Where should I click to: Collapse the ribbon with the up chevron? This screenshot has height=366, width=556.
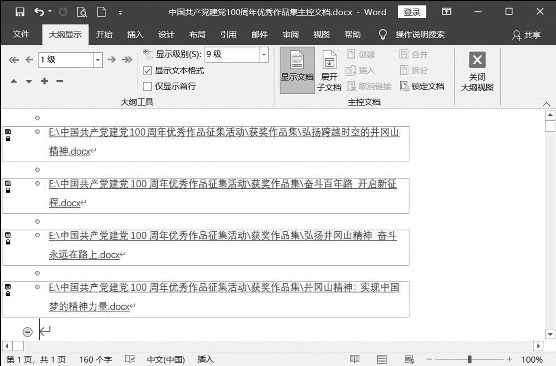click(546, 104)
